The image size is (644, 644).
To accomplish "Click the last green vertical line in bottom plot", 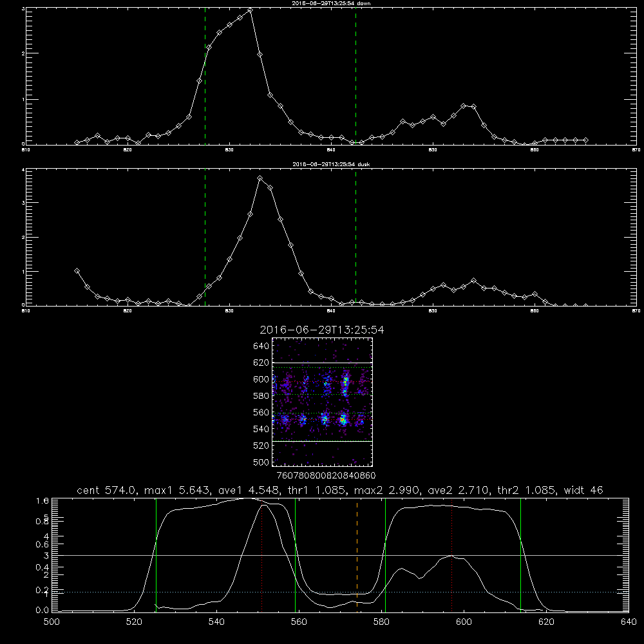I will [520, 555].
